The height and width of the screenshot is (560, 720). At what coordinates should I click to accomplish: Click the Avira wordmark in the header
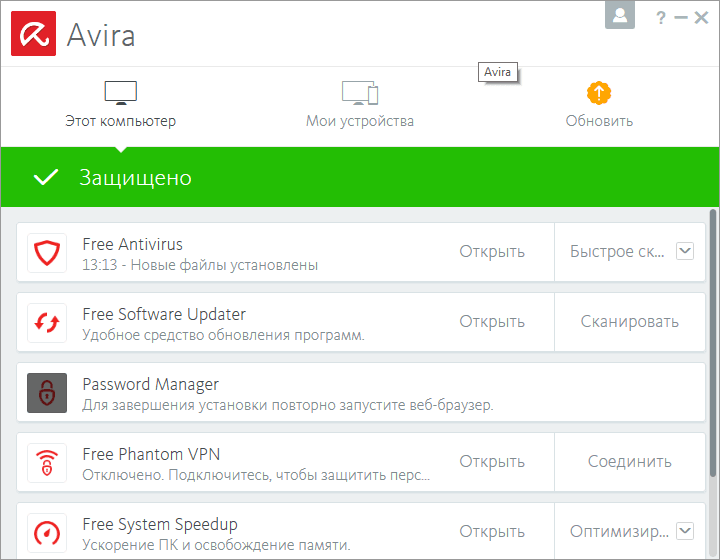pyautogui.click(x=101, y=35)
